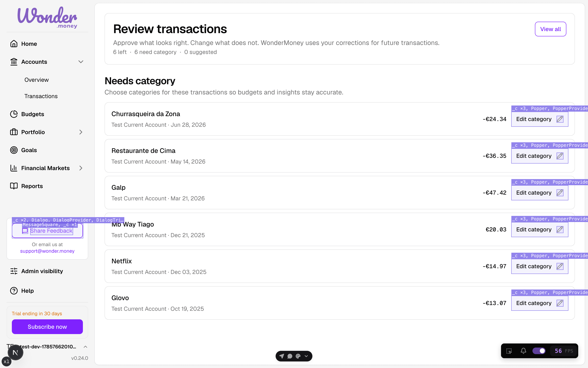Expand the test-dev account menu chevron
The image size is (588, 368).
pyautogui.click(x=85, y=347)
